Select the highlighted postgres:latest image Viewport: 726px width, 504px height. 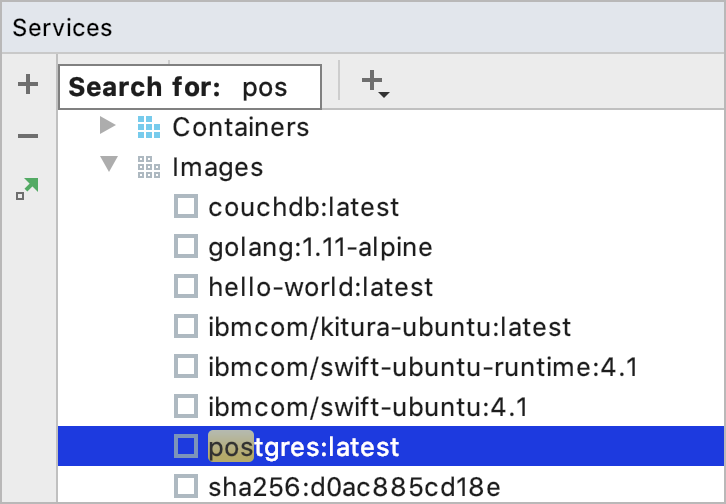391,446
